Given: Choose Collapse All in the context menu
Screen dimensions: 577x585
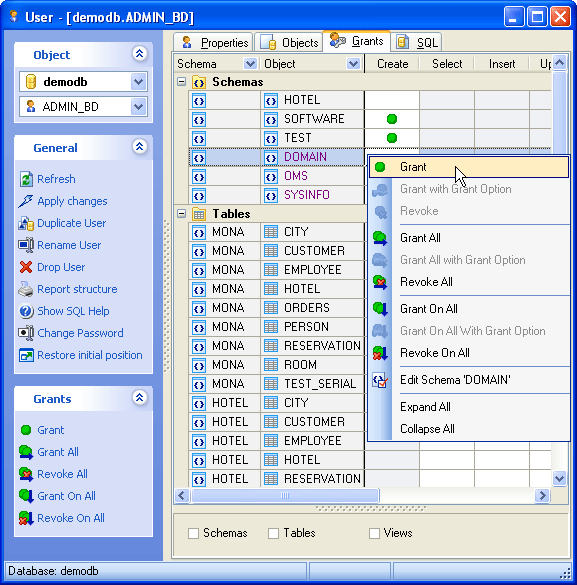Looking at the screenshot, I should [x=469, y=429].
